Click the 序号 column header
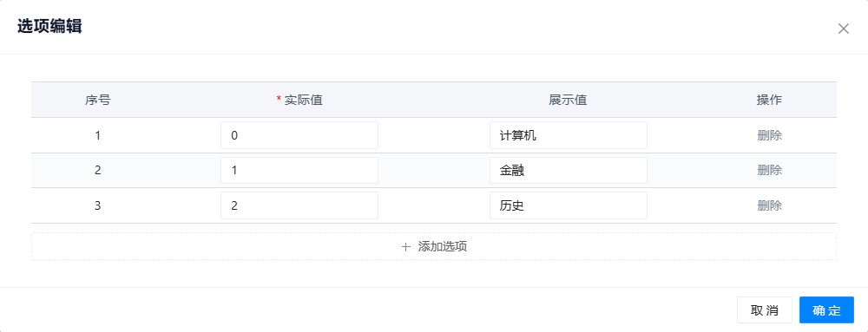868x332 pixels. click(97, 100)
